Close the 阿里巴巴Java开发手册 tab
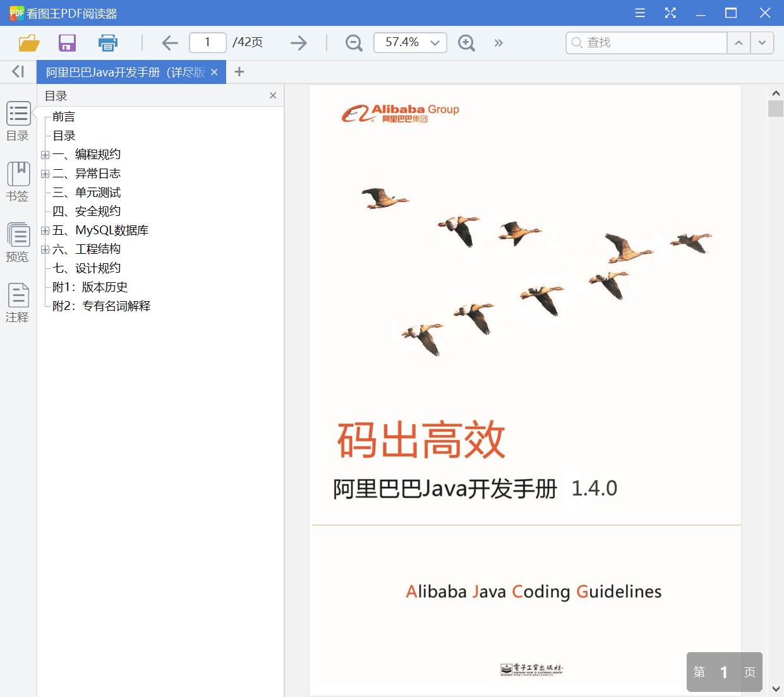784x697 pixels. point(214,73)
